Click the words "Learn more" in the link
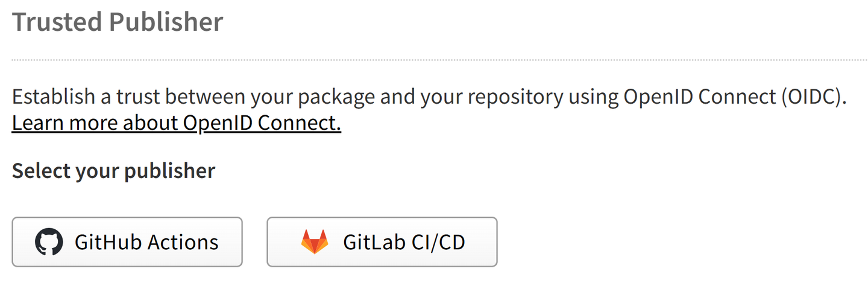This screenshot has width=868, height=283. click(65, 123)
